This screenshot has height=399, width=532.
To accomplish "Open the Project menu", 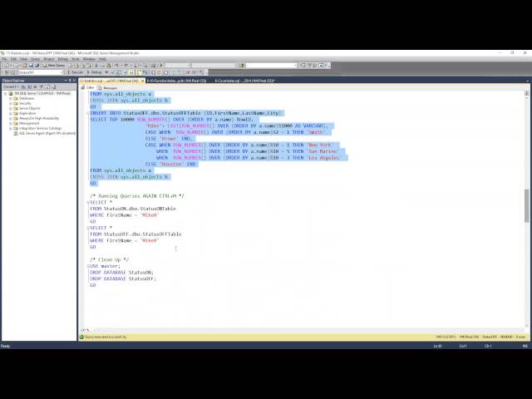I will pos(49,59).
